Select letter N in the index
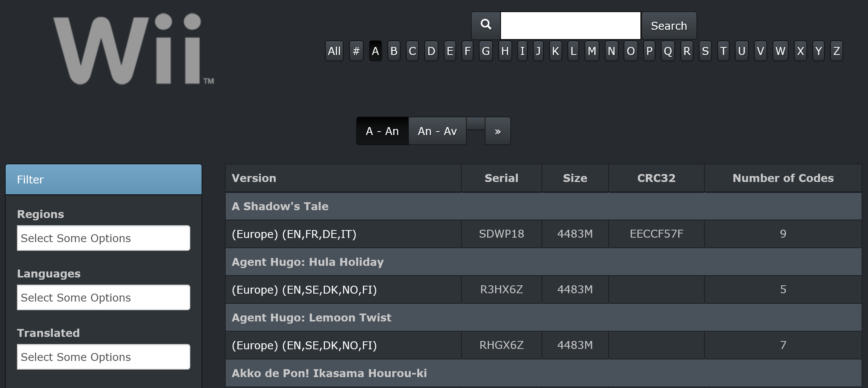This screenshot has width=868, height=388. coord(612,51)
